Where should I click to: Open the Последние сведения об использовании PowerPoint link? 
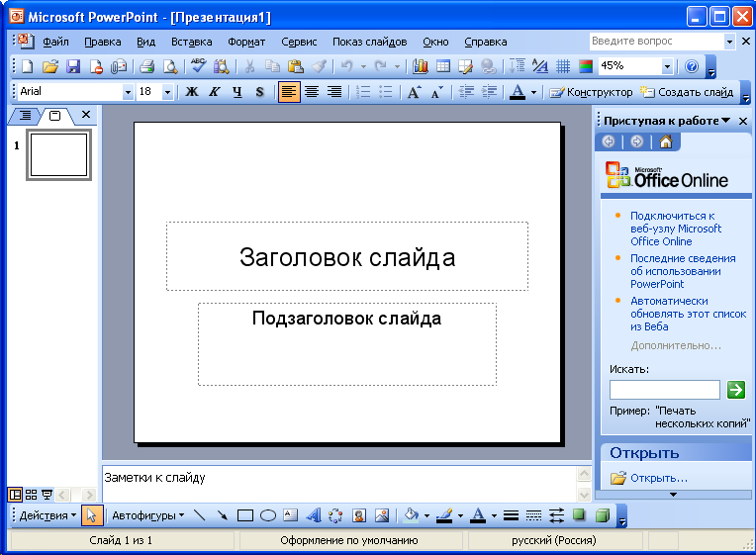tap(683, 271)
